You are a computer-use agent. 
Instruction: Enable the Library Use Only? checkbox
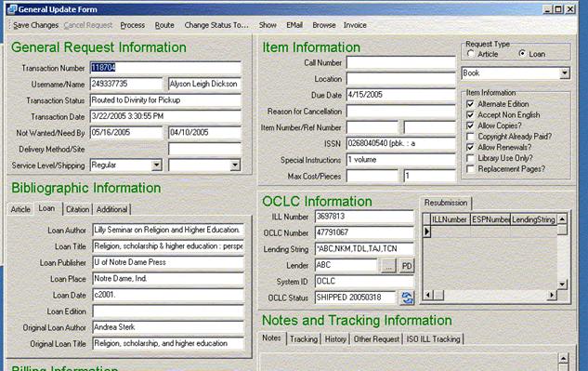click(470, 158)
